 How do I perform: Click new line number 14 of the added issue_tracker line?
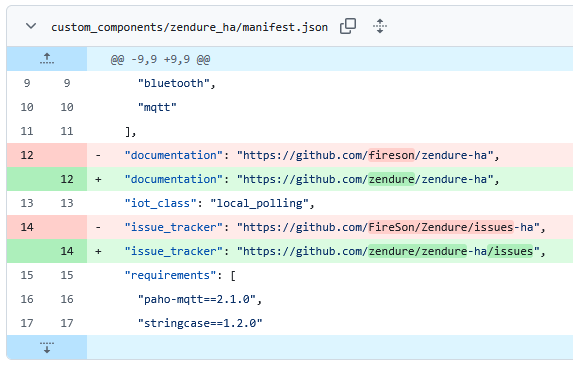point(67,251)
